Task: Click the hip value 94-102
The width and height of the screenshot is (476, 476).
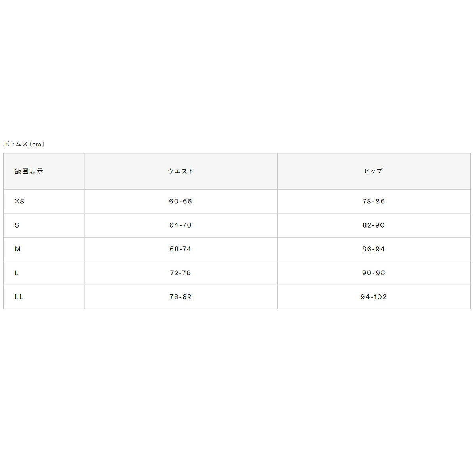Action: tap(374, 297)
